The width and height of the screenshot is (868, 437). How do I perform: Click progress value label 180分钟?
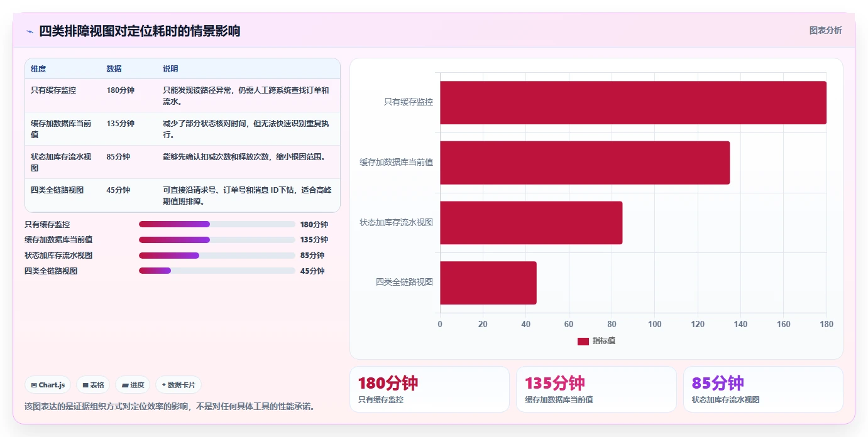pos(314,224)
